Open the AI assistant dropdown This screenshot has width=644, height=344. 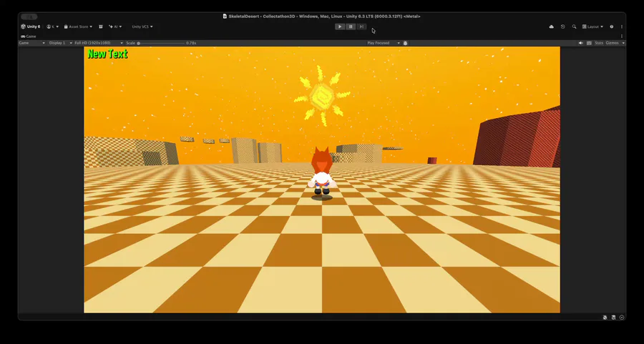pyautogui.click(x=115, y=26)
